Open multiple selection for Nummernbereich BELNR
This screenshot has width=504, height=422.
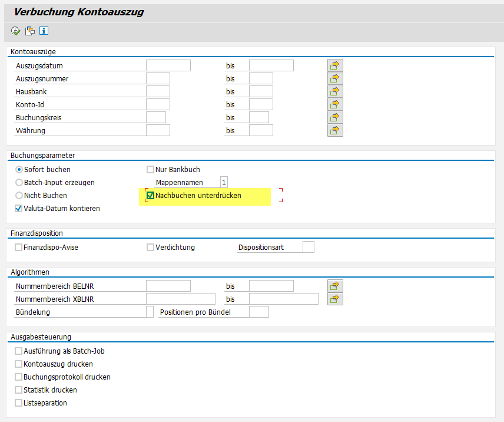click(335, 286)
